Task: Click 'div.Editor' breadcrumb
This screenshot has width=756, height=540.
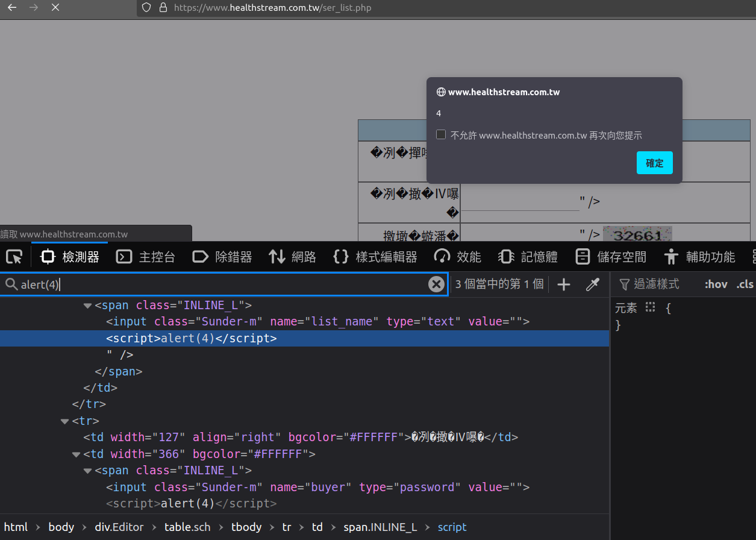Action: [119, 527]
